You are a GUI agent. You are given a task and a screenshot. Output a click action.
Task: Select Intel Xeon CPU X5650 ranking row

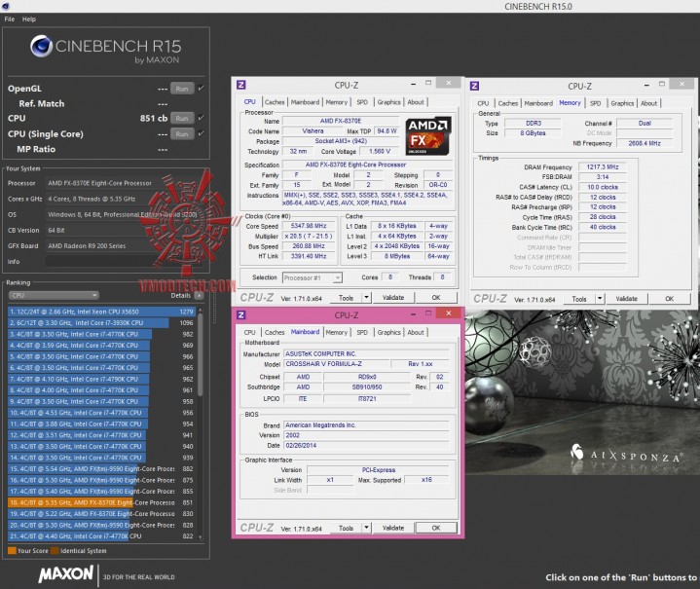coord(101,312)
